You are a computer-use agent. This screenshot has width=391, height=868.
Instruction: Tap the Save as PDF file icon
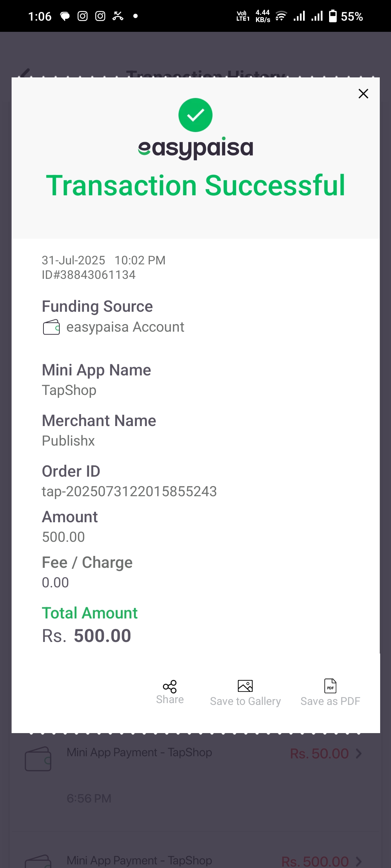[x=330, y=686]
